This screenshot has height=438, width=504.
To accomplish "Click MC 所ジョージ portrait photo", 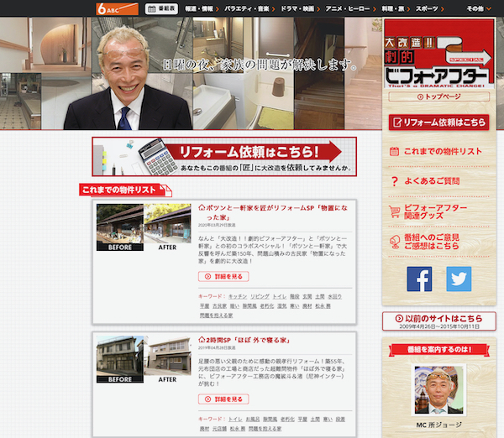I will (438, 389).
